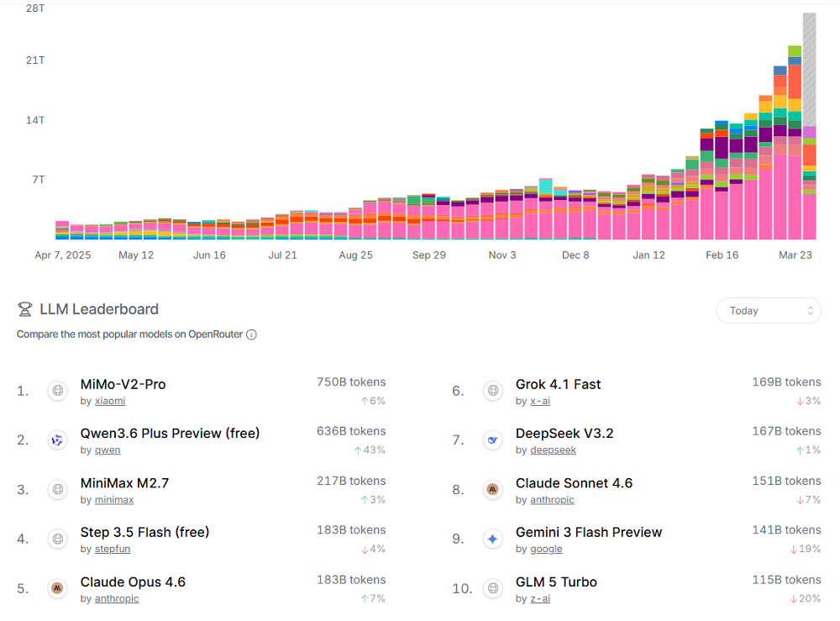840x621 pixels.
Task: Select the Step 3.5 Flash (free) title
Action: point(144,532)
